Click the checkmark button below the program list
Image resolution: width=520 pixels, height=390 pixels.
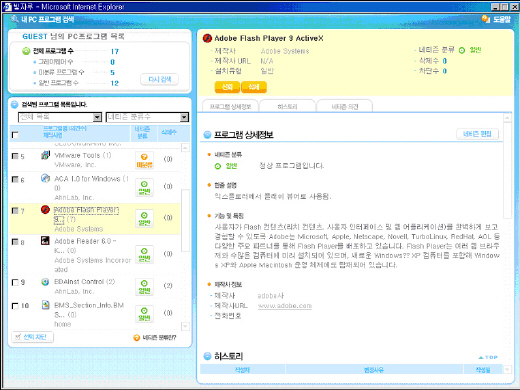32,337
